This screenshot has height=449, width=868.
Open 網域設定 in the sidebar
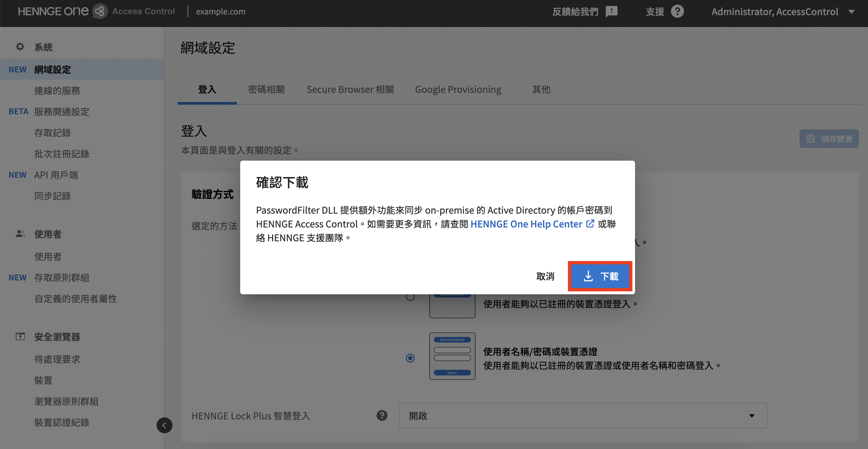pos(82,69)
